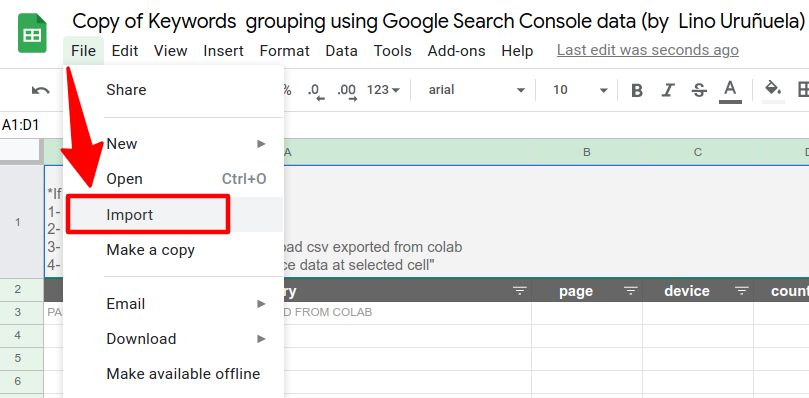Open the Add-ons menu
The image size is (809, 398).
(457, 51)
